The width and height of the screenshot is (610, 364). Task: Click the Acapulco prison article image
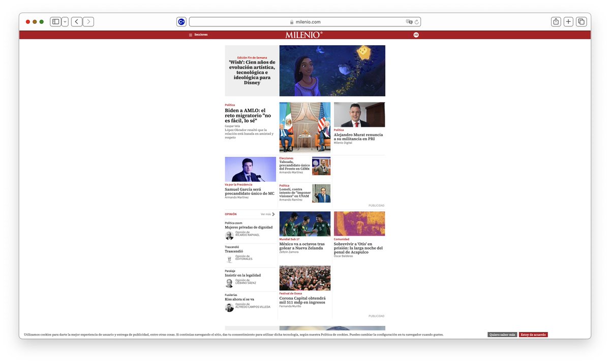point(359,224)
